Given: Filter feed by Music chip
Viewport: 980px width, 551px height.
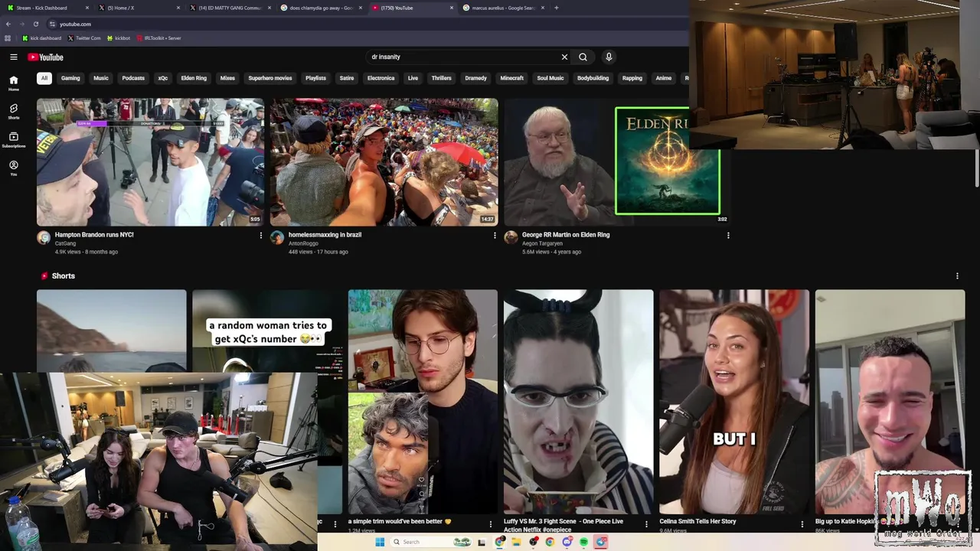Looking at the screenshot, I should coord(101,78).
